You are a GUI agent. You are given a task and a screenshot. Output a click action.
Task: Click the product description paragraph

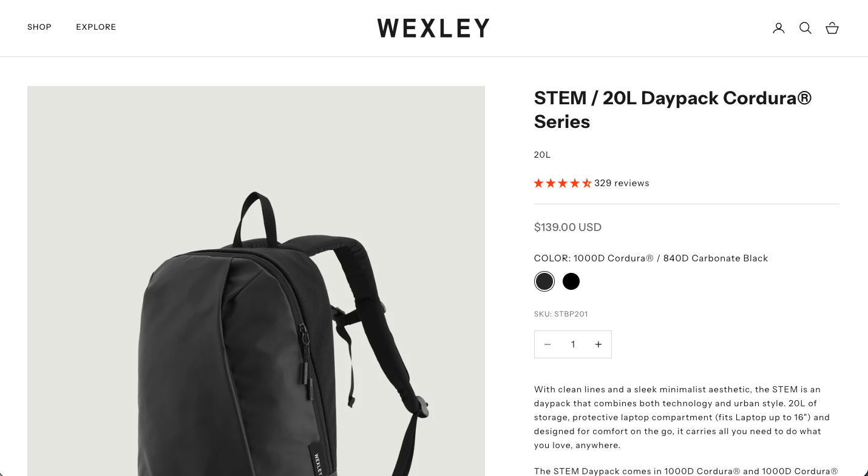682,417
